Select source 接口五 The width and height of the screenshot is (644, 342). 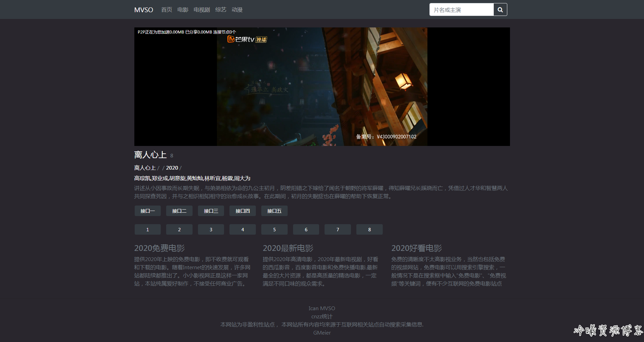click(x=274, y=211)
